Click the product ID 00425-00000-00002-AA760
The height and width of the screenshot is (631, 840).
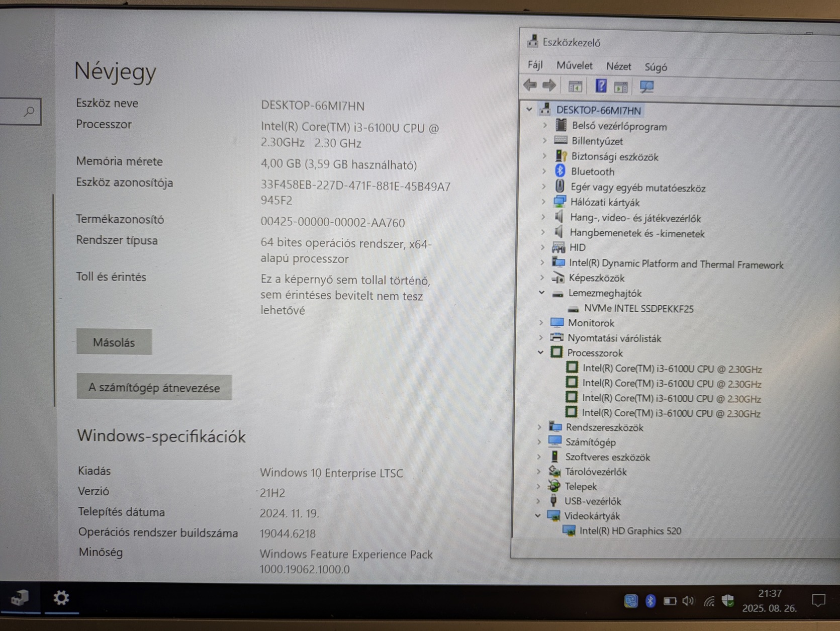[333, 222]
